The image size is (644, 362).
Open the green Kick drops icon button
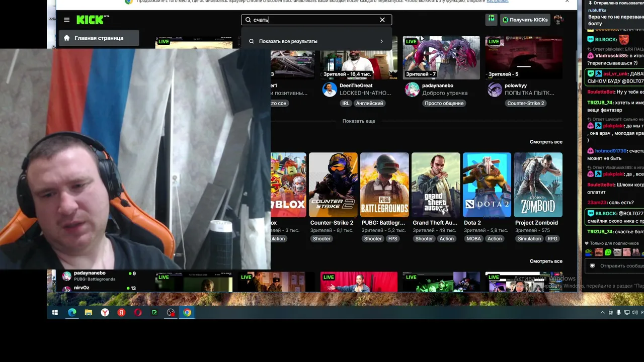491,20
